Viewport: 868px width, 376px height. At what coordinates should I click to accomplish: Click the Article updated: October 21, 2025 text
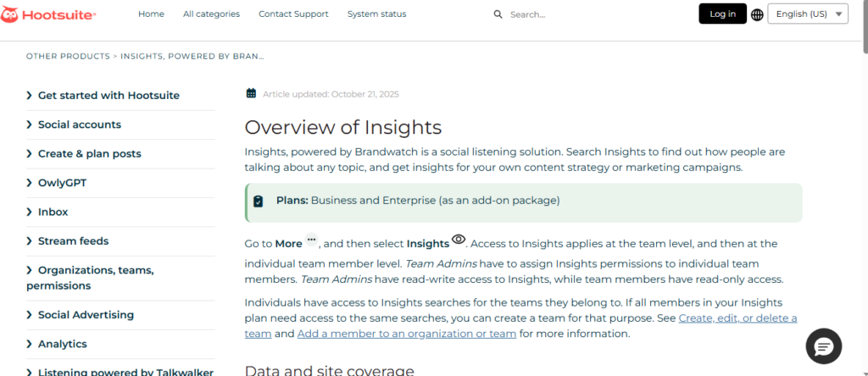[331, 94]
